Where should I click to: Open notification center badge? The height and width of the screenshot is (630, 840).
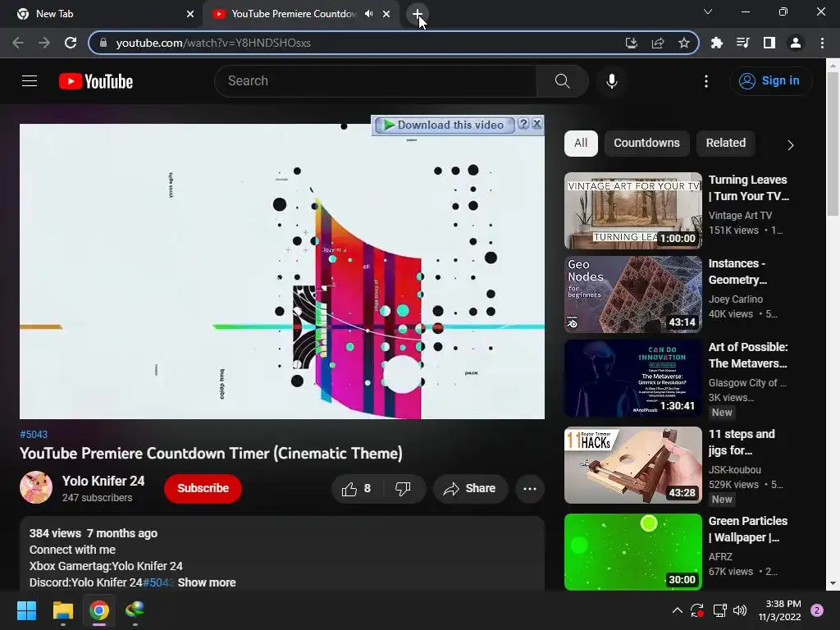tap(817, 610)
